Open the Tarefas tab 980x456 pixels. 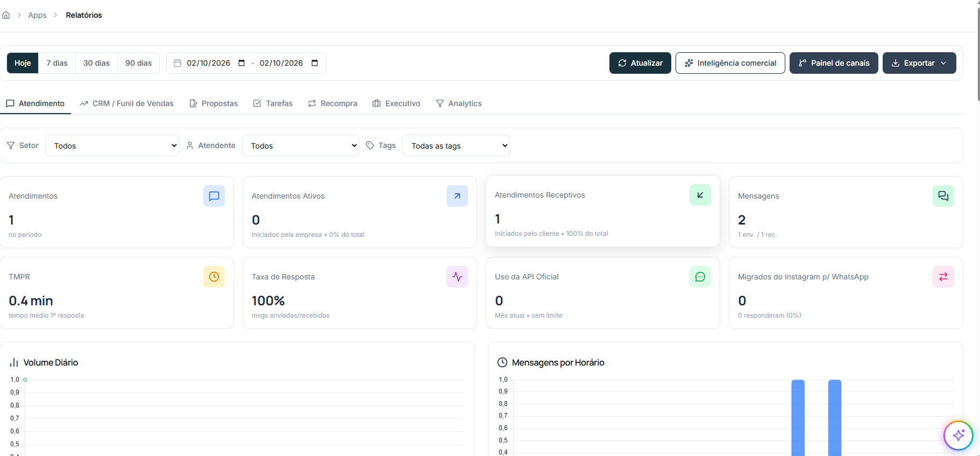pyautogui.click(x=273, y=103)
